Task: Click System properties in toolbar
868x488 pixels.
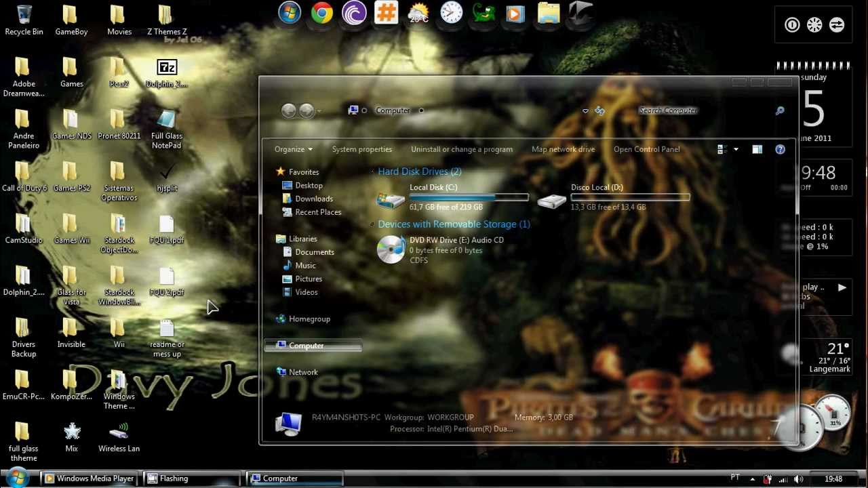Action: point(362,149)
